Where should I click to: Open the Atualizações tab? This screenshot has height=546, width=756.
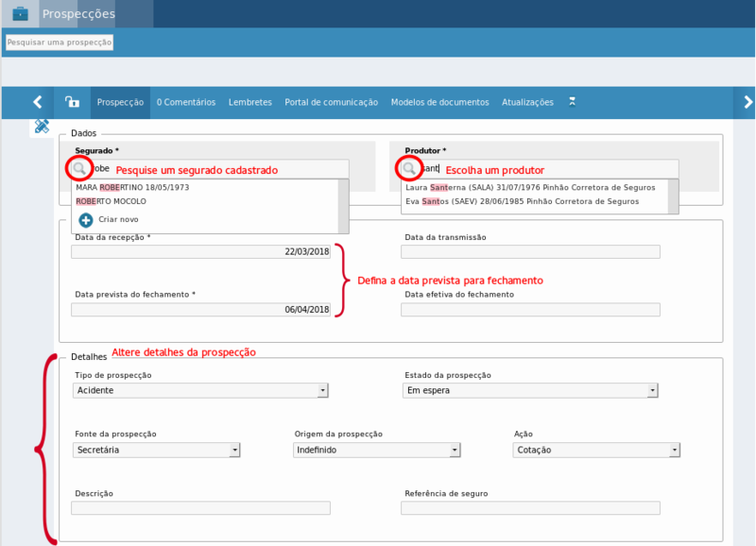click(527, 102)
